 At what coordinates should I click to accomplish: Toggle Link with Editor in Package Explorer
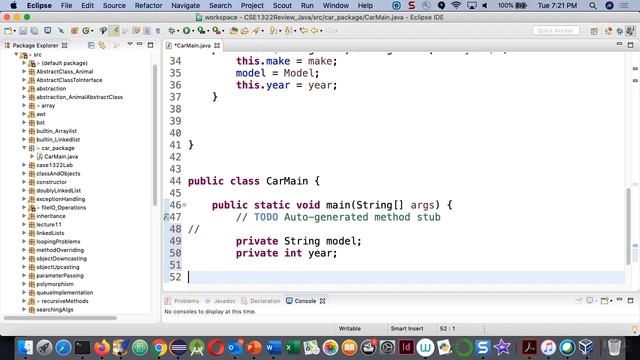point(102,45)
